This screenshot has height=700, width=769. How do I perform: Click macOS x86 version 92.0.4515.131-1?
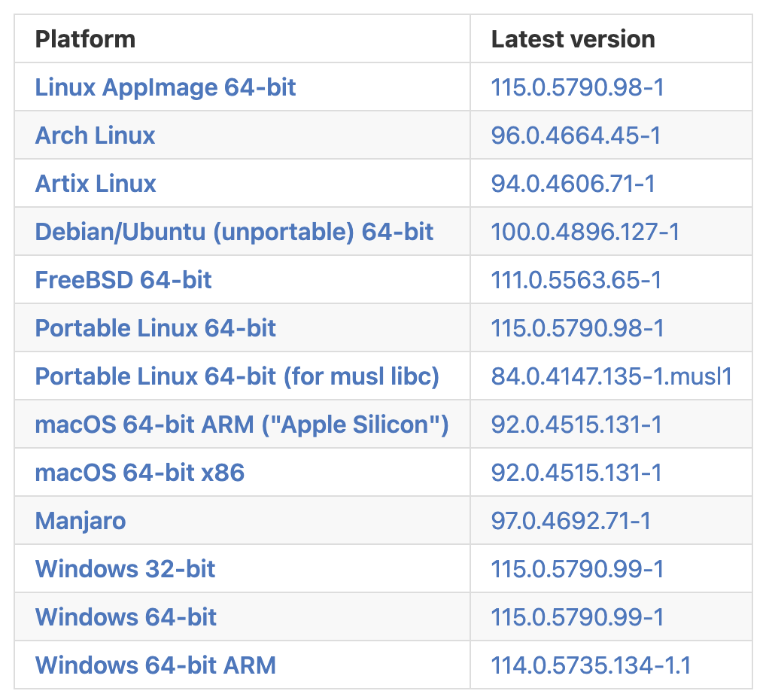(576, 473)
